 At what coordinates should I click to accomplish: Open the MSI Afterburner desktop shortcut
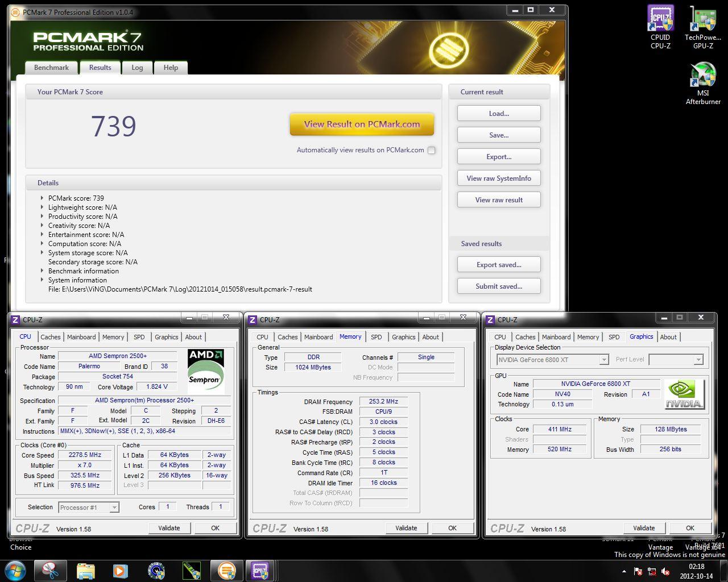pyautogui.click(x=703, y=83)
